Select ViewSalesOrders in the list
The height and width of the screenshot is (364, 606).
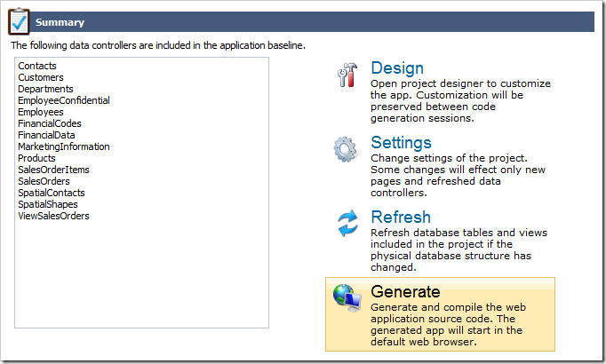(x=53, y=216)
